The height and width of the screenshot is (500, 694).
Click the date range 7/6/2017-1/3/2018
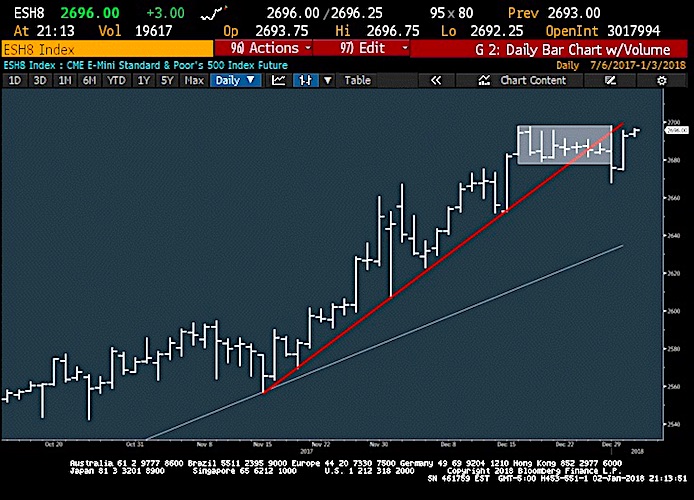point(637,65)
